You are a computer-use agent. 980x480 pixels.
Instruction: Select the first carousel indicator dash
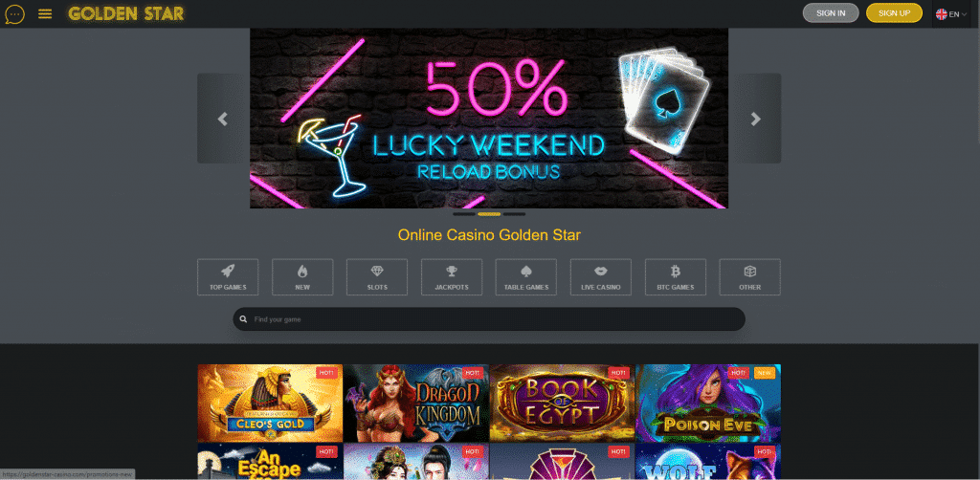pos(464,214)
